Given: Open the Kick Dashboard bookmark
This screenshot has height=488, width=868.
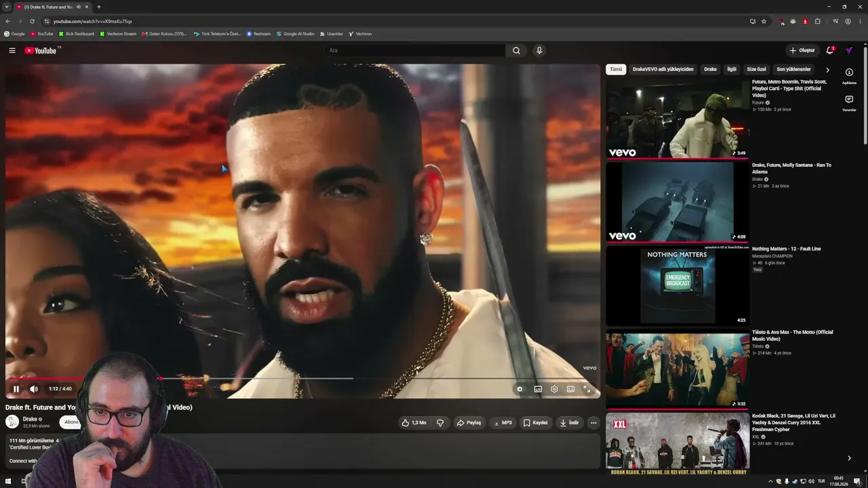Looking at the screenshot, I should tap(76, 33).
